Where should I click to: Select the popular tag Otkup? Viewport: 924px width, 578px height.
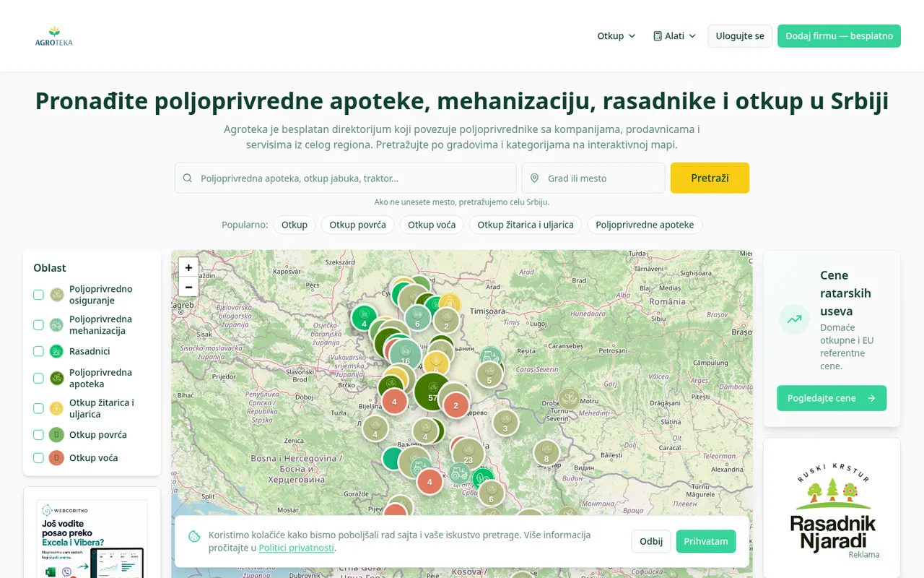coord(295,225)
